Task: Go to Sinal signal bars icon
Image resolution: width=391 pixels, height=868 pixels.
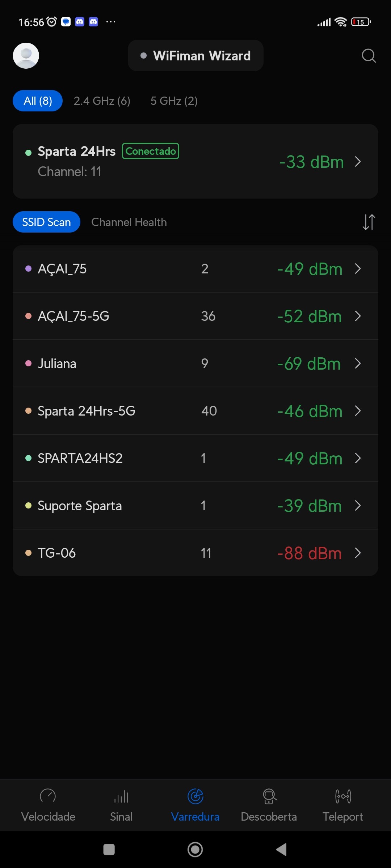Action: (121, 796)
